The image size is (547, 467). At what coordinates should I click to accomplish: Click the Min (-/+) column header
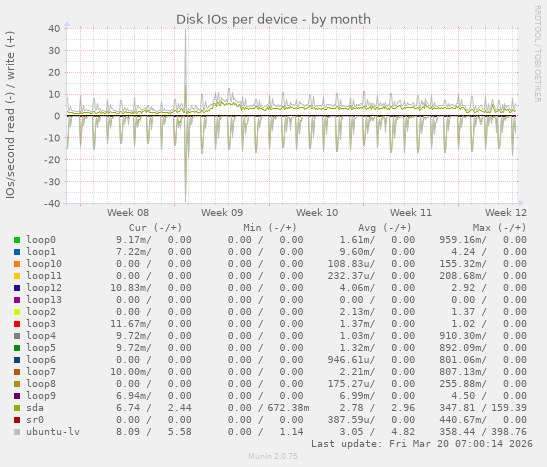[270, 228]
